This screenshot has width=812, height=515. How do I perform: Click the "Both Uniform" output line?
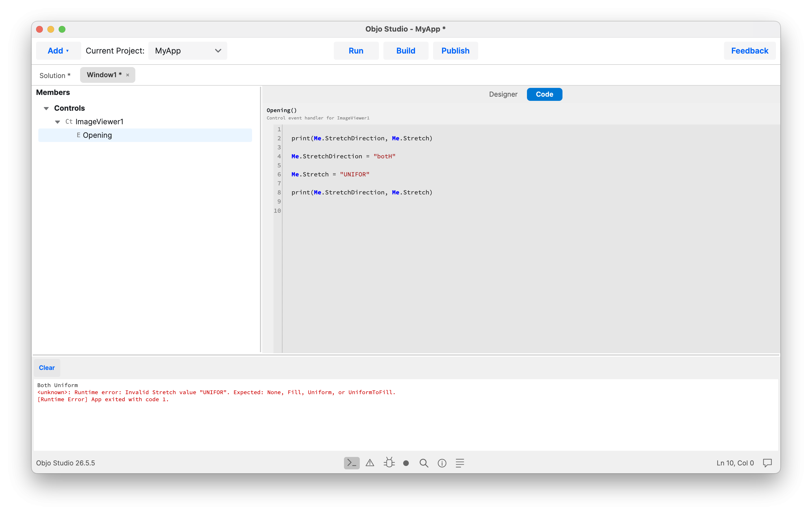(57, 385)
